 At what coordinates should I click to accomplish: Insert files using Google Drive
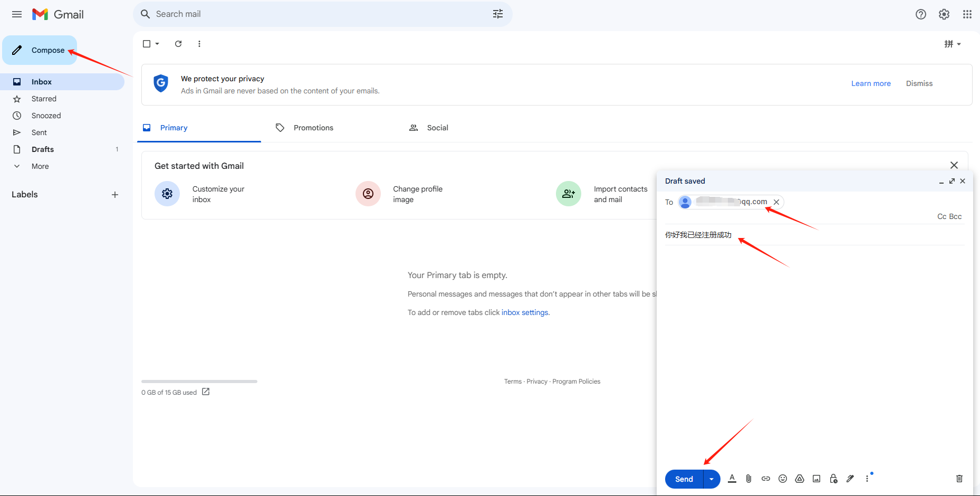[x=800, y=479]
